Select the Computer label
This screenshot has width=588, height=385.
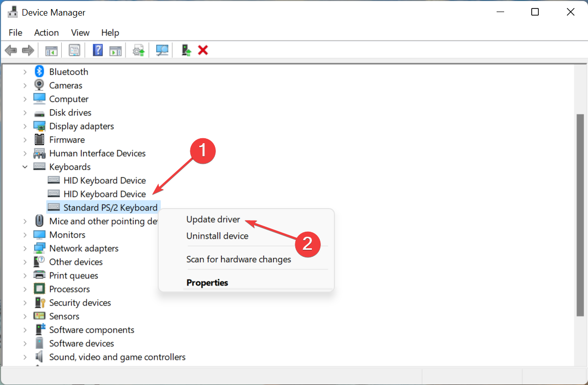coord(69,99)
